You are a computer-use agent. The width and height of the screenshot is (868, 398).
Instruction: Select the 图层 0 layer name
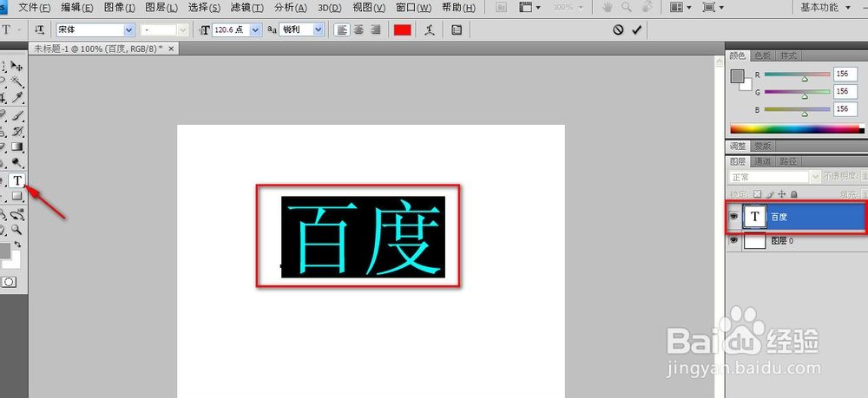[x=782, y=241]
